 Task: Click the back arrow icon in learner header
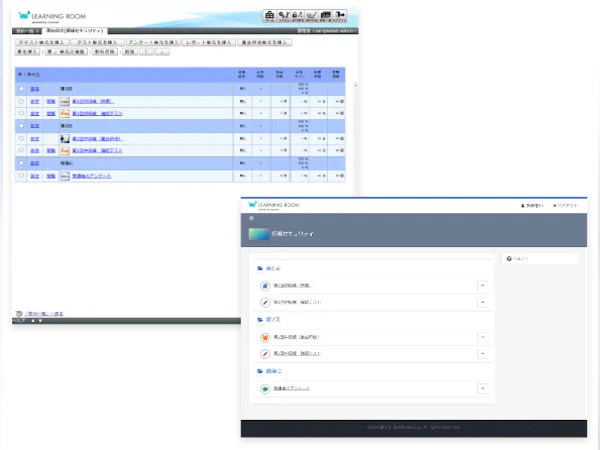pos(251,218)
